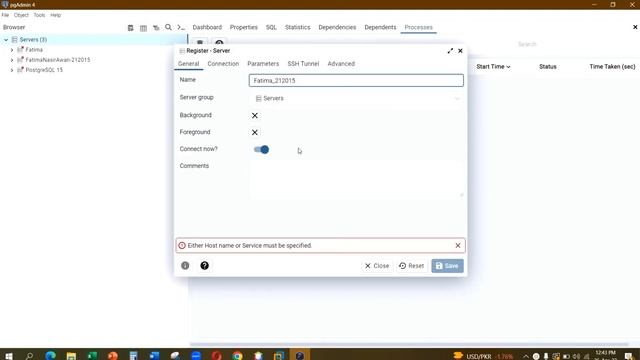Select the General tab in dialog

point(188,64)
